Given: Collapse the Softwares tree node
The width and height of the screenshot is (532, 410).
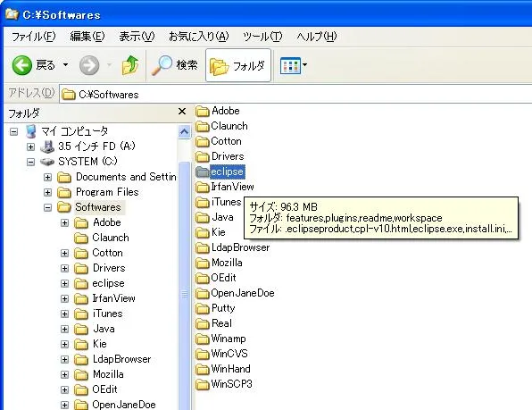Looking at the screenshot, I should click(48, 207).
